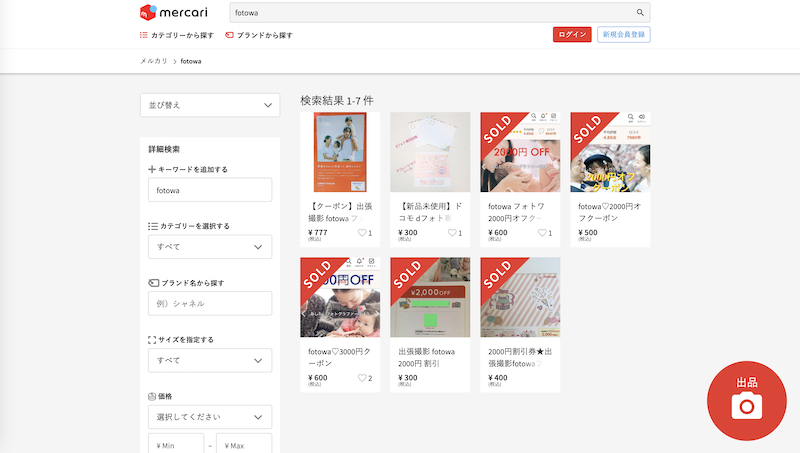Click the ¥ Min price field

click(x=176, y=444)
